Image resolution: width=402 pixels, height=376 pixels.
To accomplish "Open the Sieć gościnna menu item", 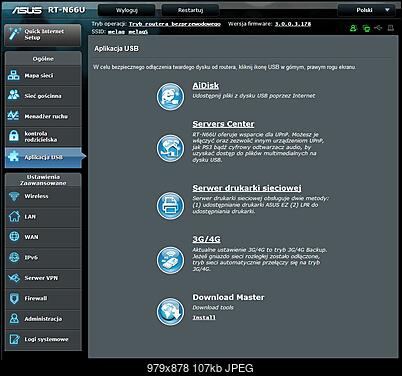I will [43, 96].
